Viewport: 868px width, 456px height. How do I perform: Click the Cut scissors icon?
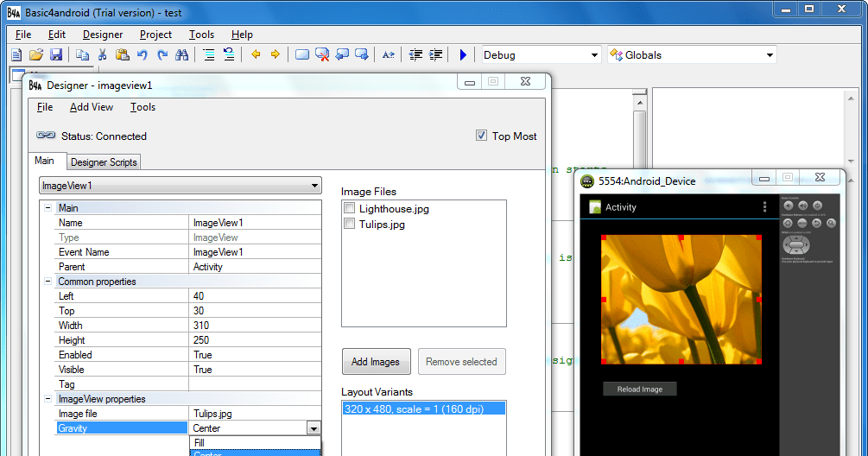tap(102, 54)
